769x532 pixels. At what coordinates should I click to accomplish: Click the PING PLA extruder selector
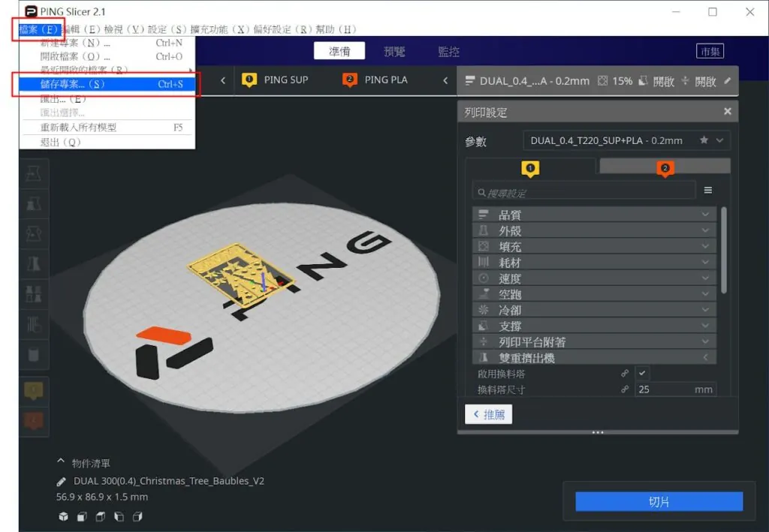click(375, 80)
